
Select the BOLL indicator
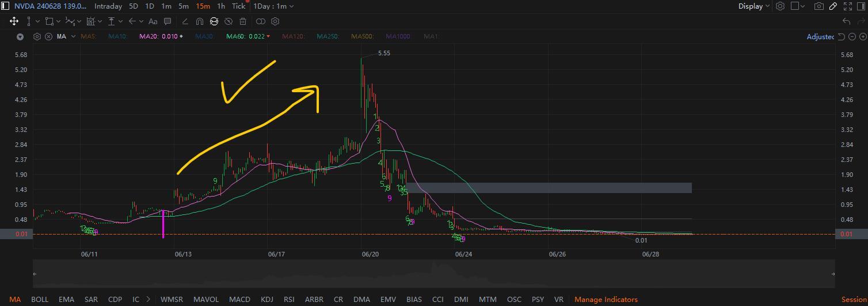click(x=40, y=299)
